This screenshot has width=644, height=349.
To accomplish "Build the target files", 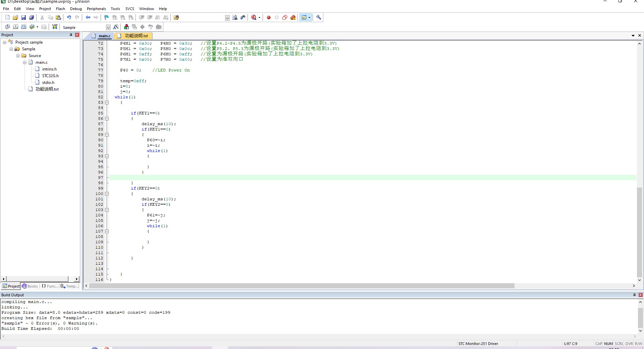I will coord(15,27).
